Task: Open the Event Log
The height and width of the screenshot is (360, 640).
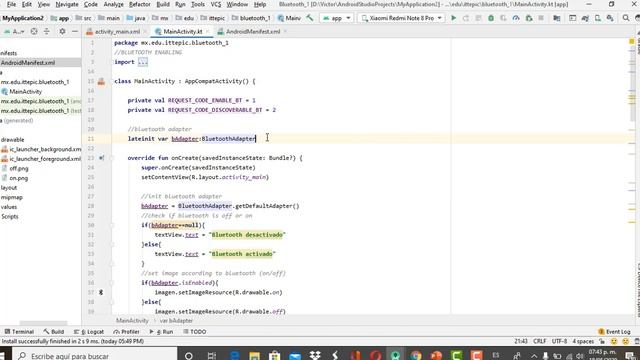Action: coord(615,332)
